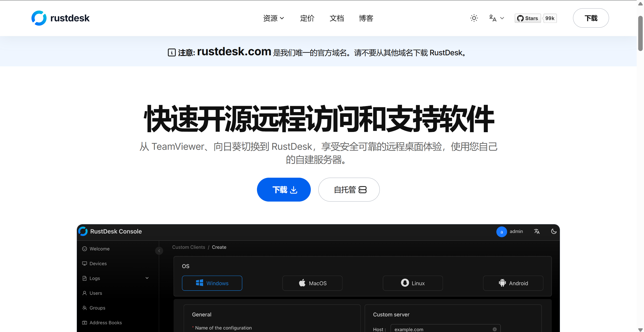Click the rustdesk logo icon
The width and height of the screenshot is (644, 332).
[x=39, y=18]
